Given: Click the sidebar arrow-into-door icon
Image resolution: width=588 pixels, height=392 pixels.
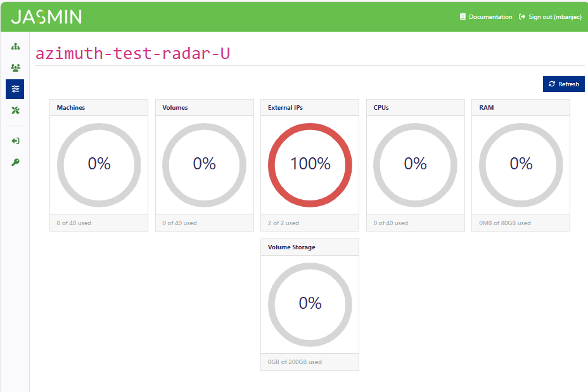Looking at the screenshot, I should (x=15, y=141).
